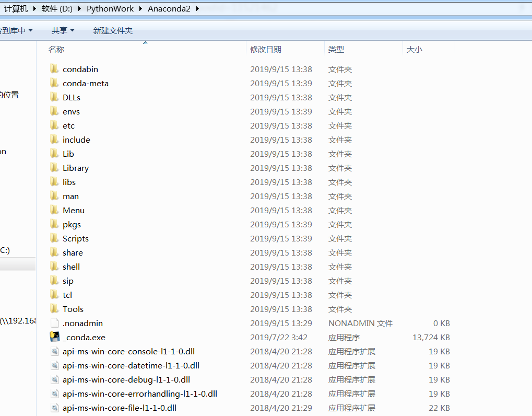The width and height of the screenshot is (532, 416).
Task: Select the include folder icon
Action: coord(54,140)
